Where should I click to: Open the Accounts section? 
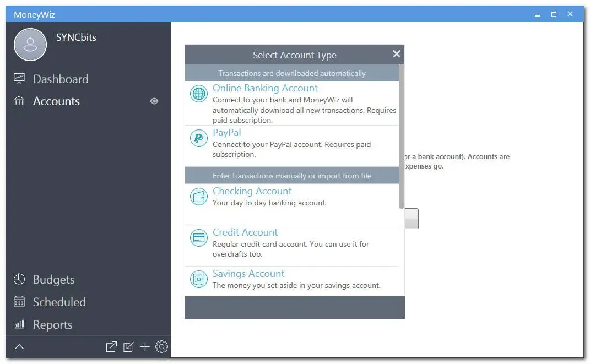click(56, 101)
